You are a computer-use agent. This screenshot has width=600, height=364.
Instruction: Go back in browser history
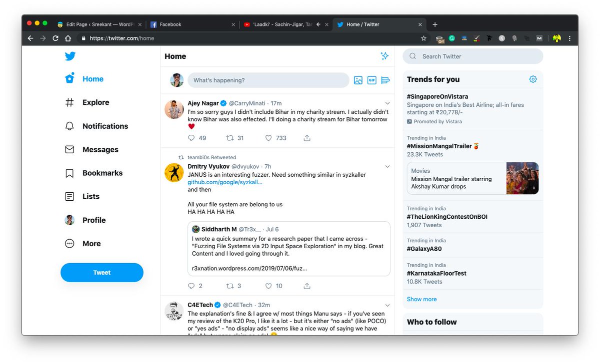[x=30, y=38]
